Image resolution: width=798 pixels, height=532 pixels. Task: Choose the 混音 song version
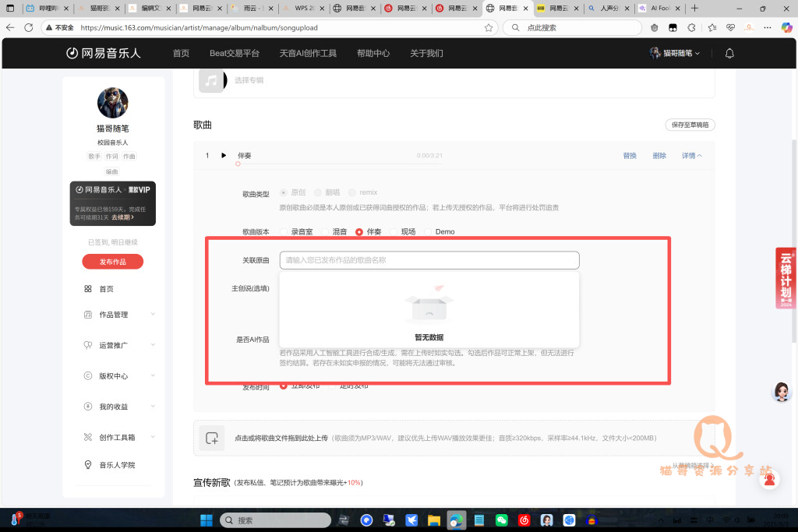[x=325, y=232]
